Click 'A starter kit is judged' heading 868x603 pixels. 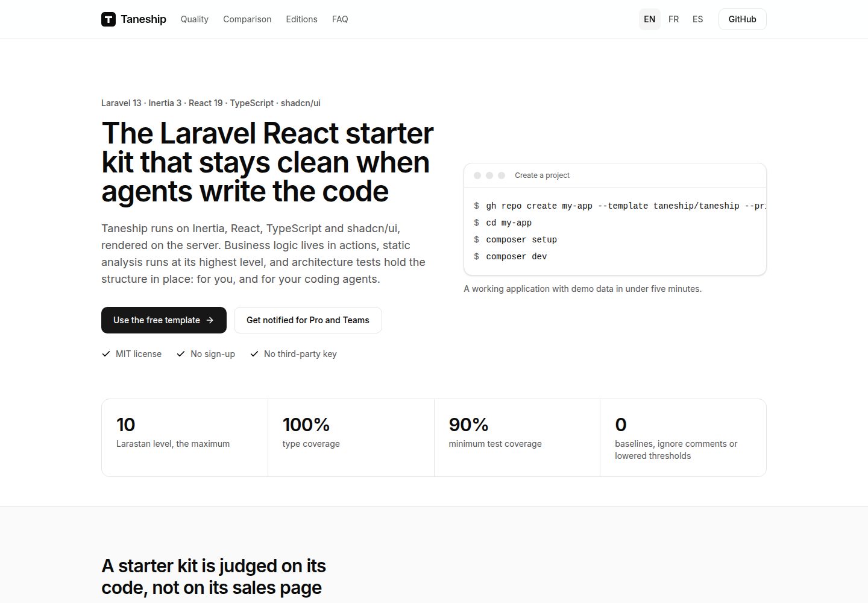pos(214,576)
